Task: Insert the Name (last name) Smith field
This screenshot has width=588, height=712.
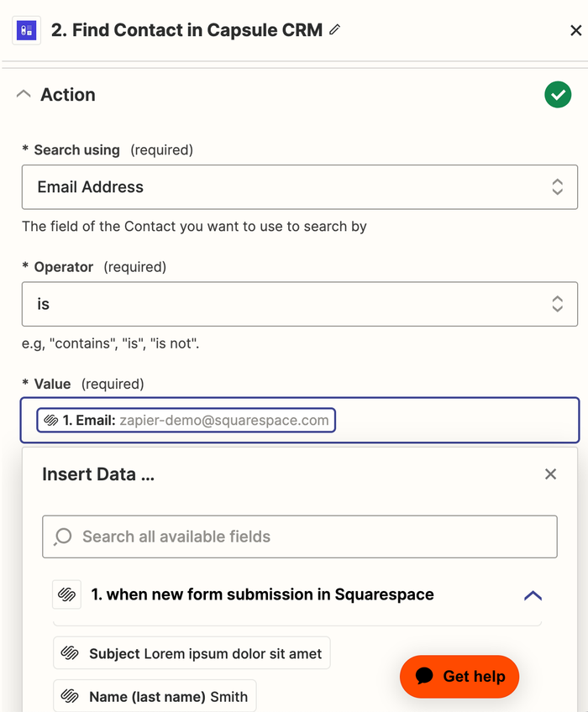Action: [x=155, y=696]
